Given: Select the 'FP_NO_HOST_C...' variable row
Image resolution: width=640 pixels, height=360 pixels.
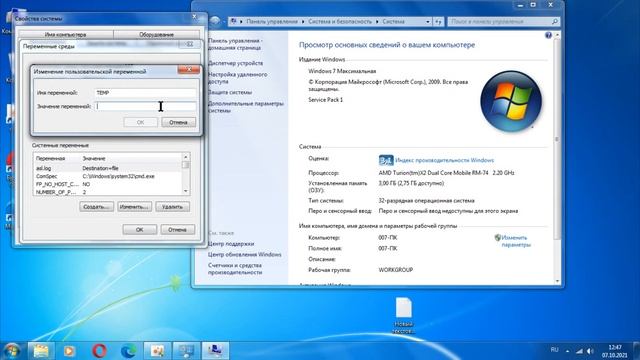Looking at the screenshot, I should click(108, 184).
